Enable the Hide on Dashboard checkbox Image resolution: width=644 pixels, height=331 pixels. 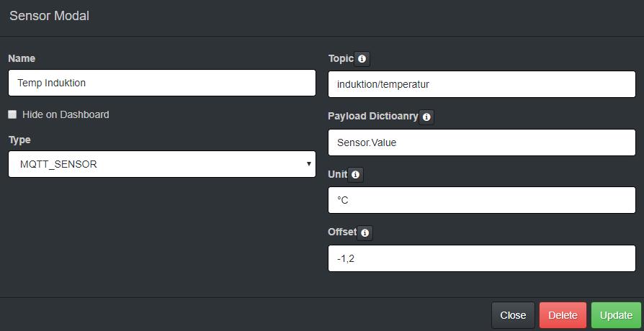[x=12, y=114]
